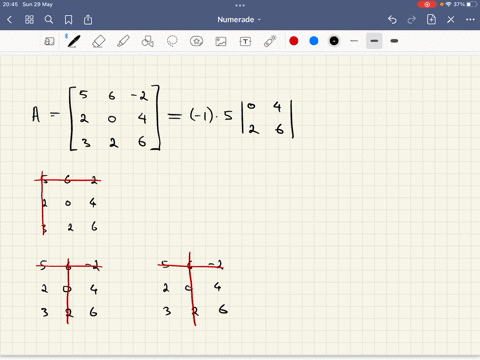Tap the three-dot multitasking control

tap(240, 5)
